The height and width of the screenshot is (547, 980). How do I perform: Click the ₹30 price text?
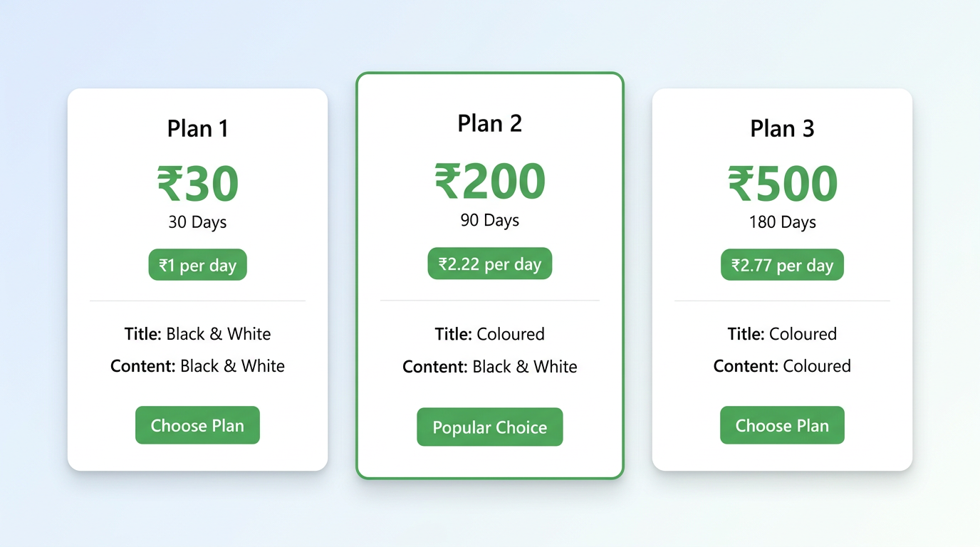point(197,183)
